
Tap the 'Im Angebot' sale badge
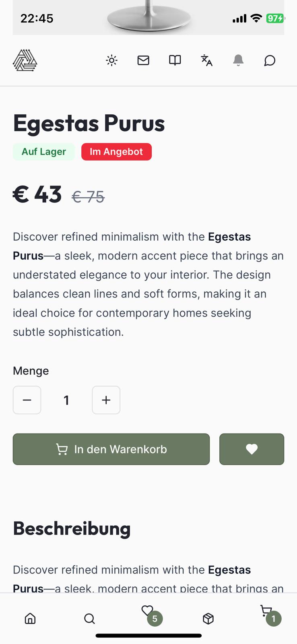coord(116,152)
